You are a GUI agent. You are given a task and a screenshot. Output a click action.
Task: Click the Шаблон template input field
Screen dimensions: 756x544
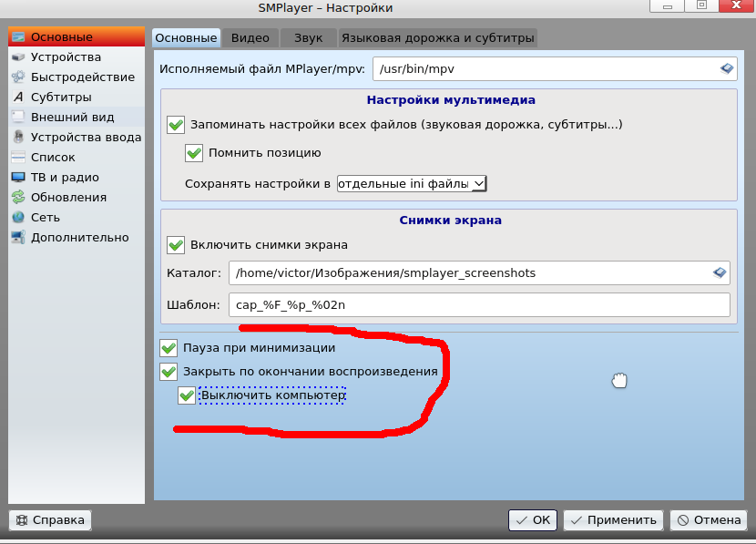(x=479, y=304)
